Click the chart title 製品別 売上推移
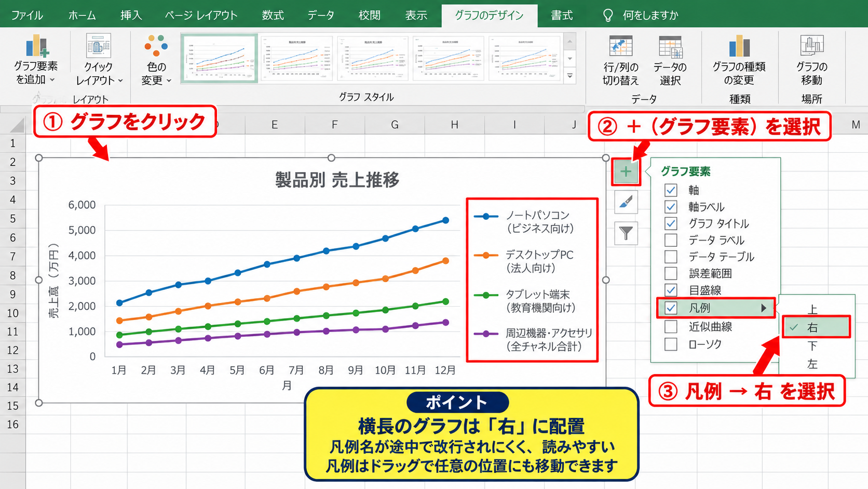Viewport: 868px width, 489px height. pyautogui.click(x=337, y=180)
